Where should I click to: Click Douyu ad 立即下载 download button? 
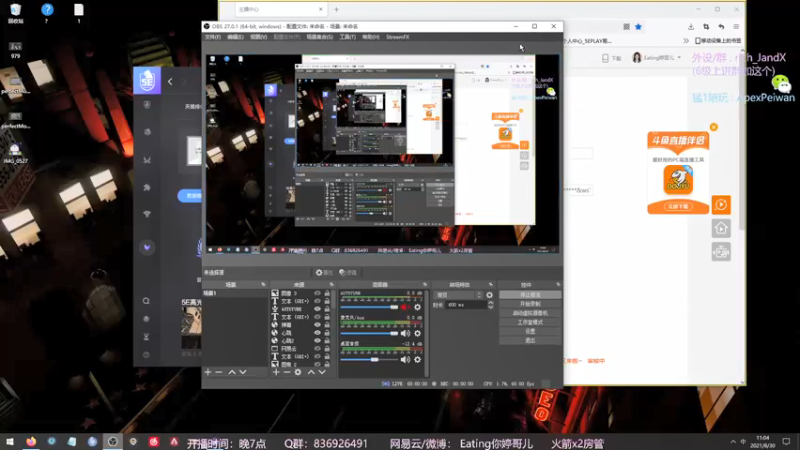(x=678, y=207)
